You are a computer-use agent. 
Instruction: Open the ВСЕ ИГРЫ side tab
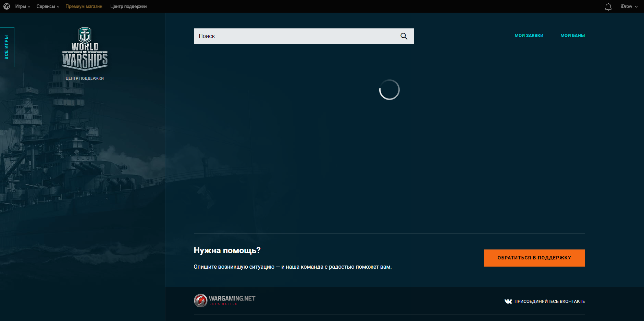(x=7, y=47)
